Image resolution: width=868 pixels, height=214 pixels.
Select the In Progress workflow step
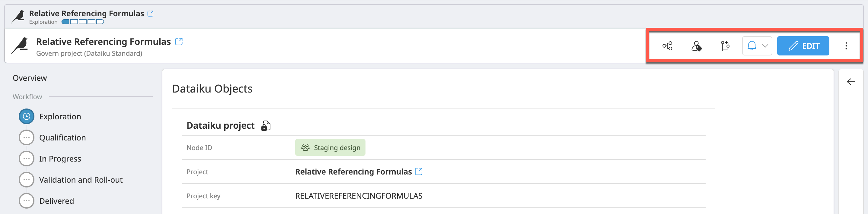click(60, 159)
